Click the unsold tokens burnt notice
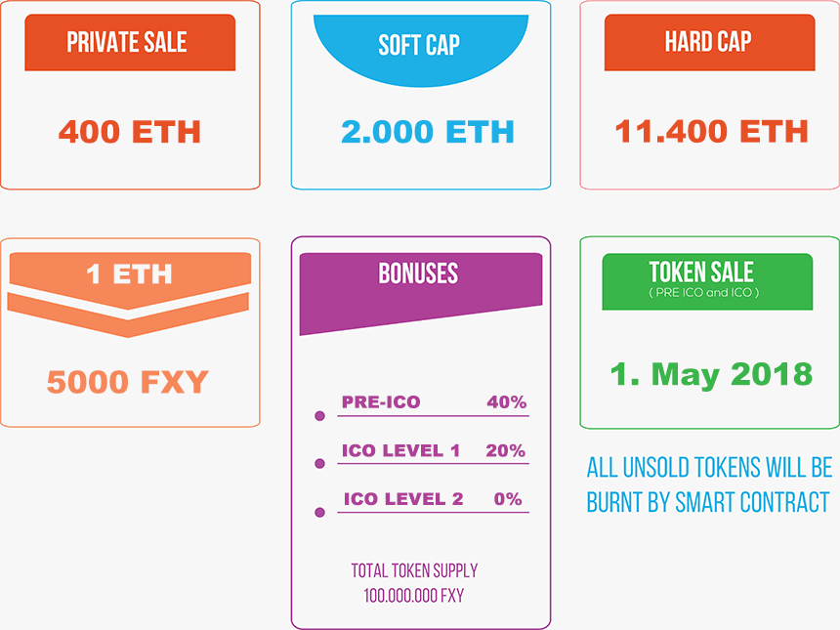 708,484
